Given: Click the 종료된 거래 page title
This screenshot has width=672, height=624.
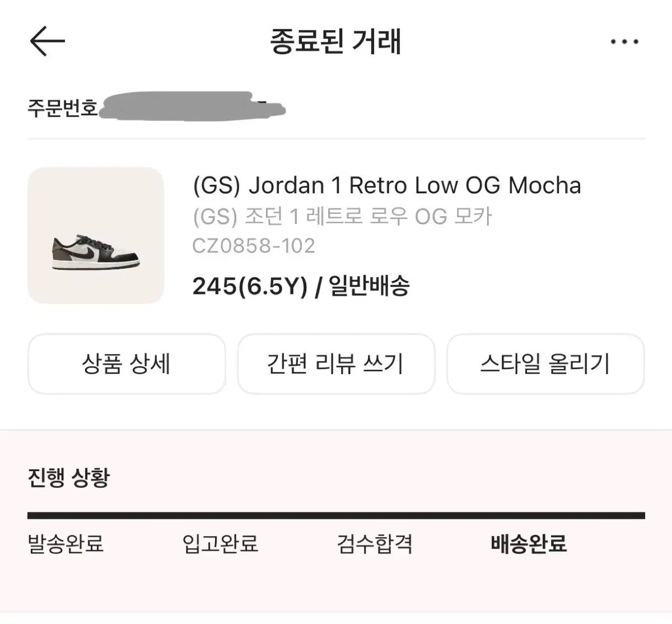Looking at the screenshot, I should click(336, 42).
